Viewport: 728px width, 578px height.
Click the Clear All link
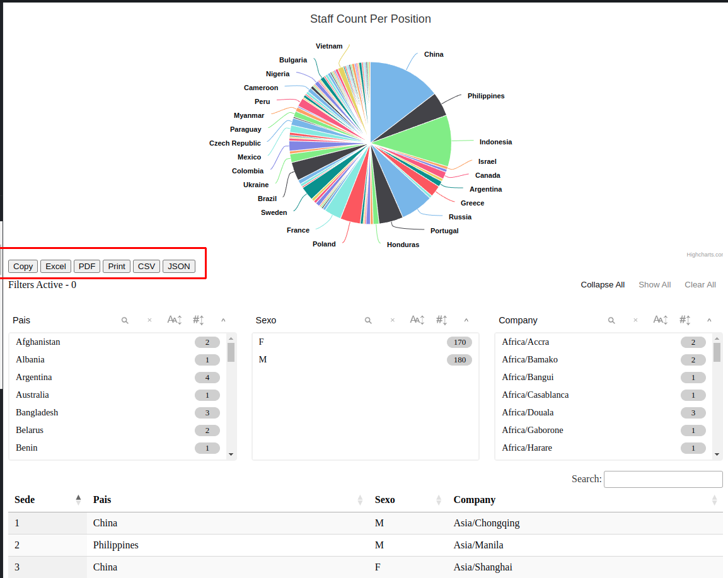(700, 284)
